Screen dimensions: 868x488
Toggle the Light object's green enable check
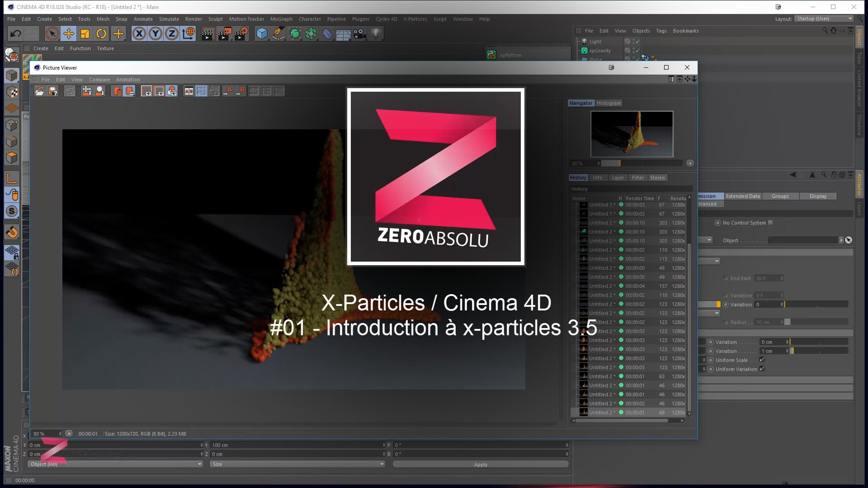click(x=638, y=42)
